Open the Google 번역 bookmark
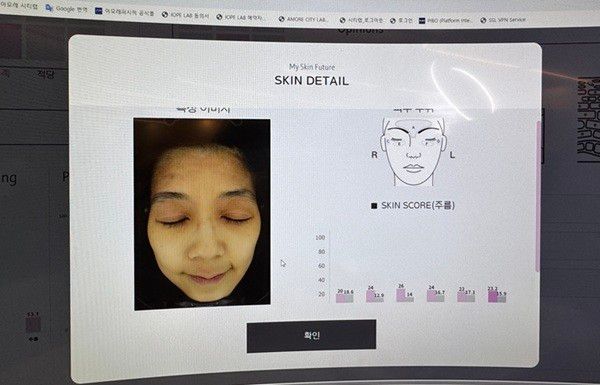Viewport: 600px width, 385px height. [66, 8]
